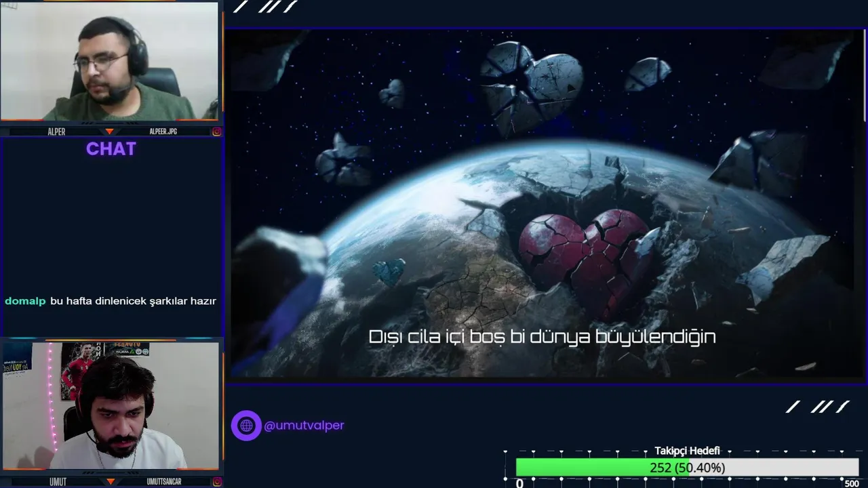
Task: Click the ALPER name label
Action: point(56,131)
